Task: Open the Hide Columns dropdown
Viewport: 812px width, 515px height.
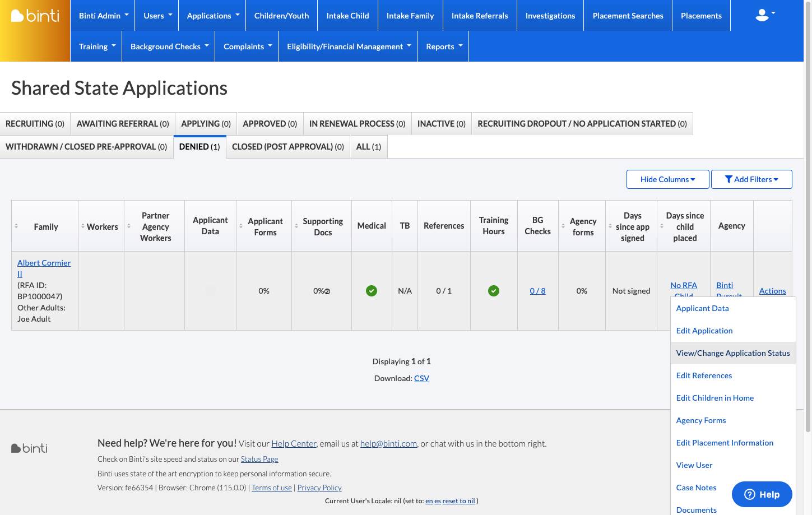Action: [x=667, y=179]
